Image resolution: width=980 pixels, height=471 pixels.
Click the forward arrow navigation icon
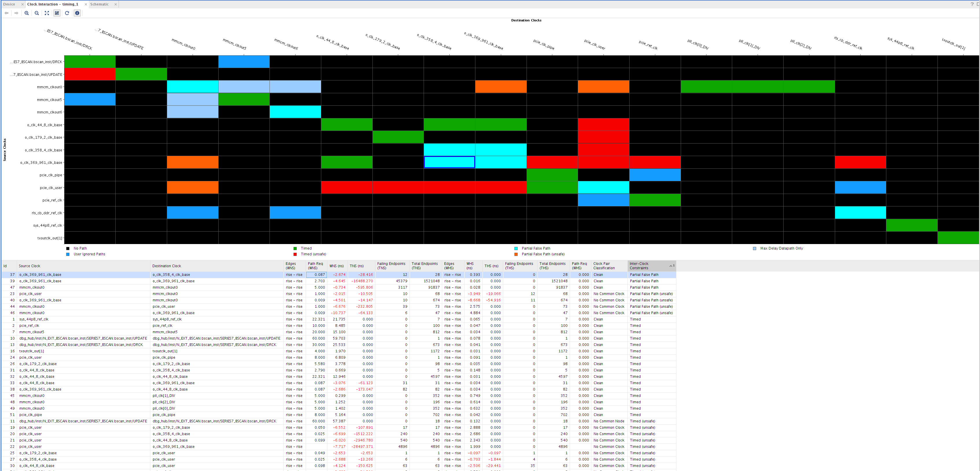(16, 13)
